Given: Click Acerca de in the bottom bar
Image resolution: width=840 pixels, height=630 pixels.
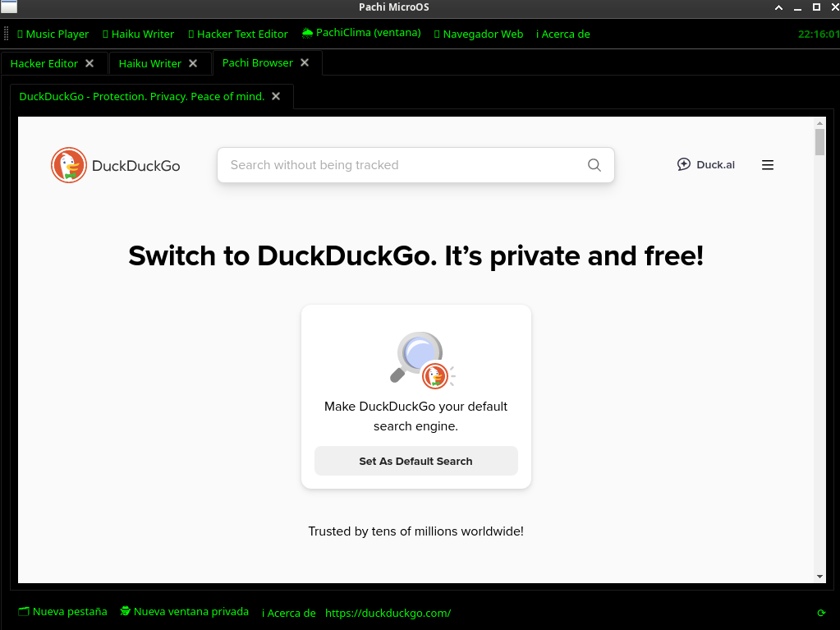Looking at the screenshot, I should 289,613.
